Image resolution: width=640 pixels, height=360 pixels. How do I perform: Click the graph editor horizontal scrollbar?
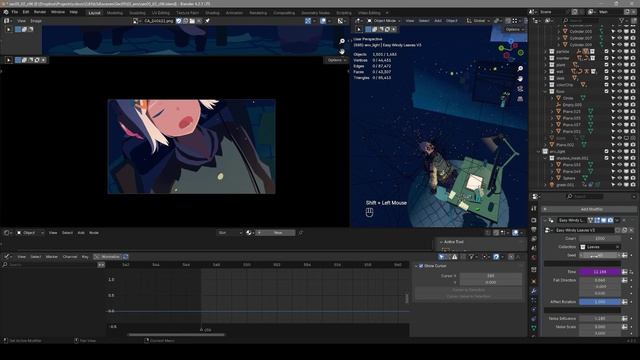176,335
